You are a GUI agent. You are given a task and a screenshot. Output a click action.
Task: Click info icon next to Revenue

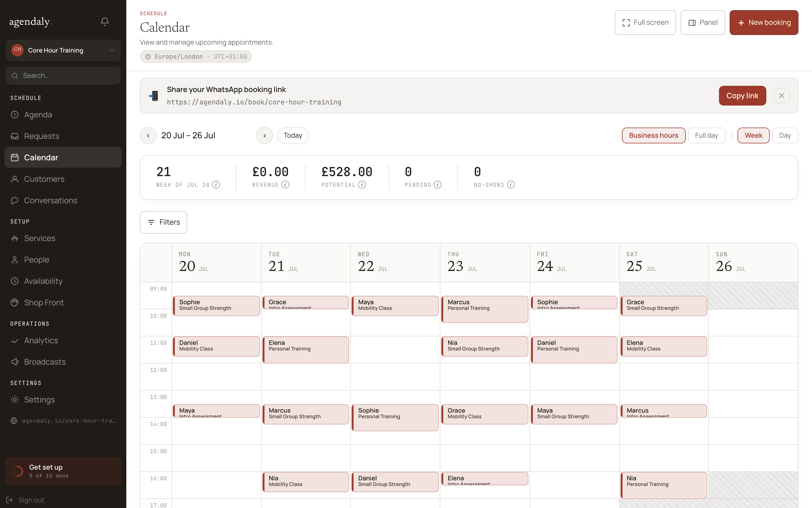tap(285, 185)
